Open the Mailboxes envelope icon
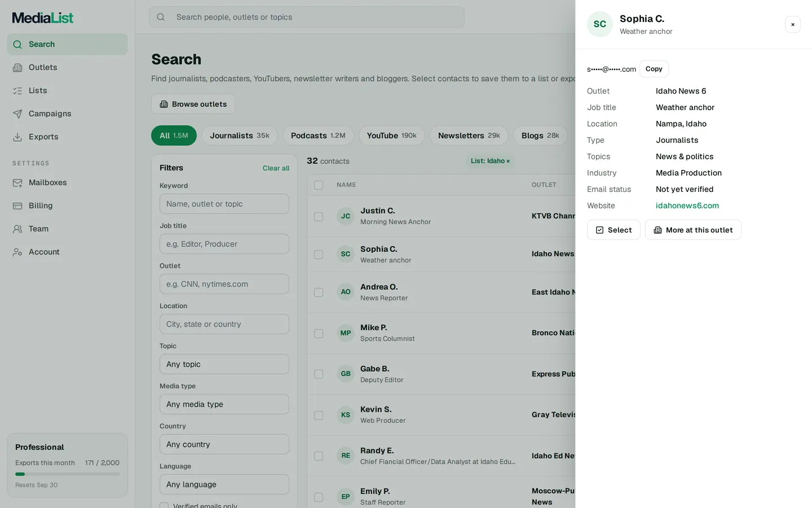812x508 pixels. [x=17, y=183]
